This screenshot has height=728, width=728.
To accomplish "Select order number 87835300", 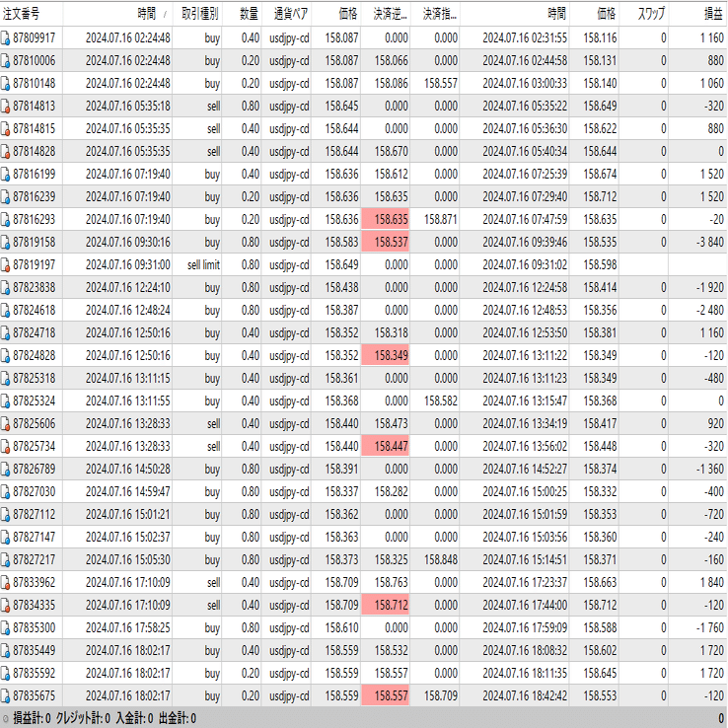I will click(x=34, y=628).
